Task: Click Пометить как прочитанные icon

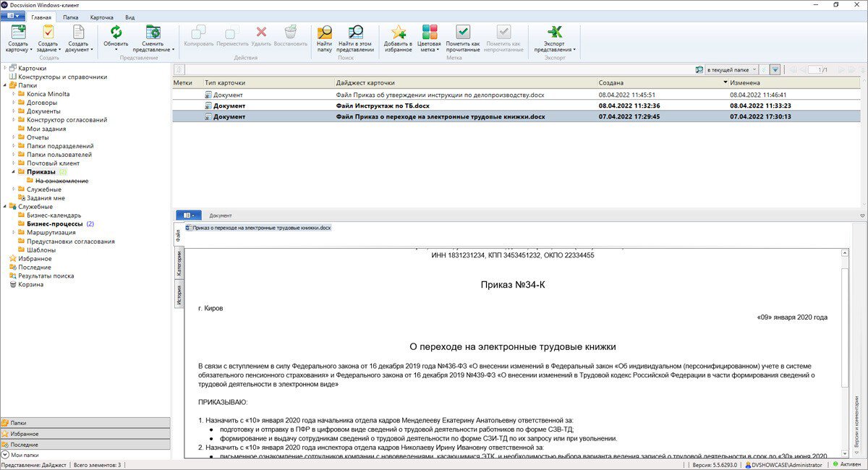Action: [x=463, y=32]
